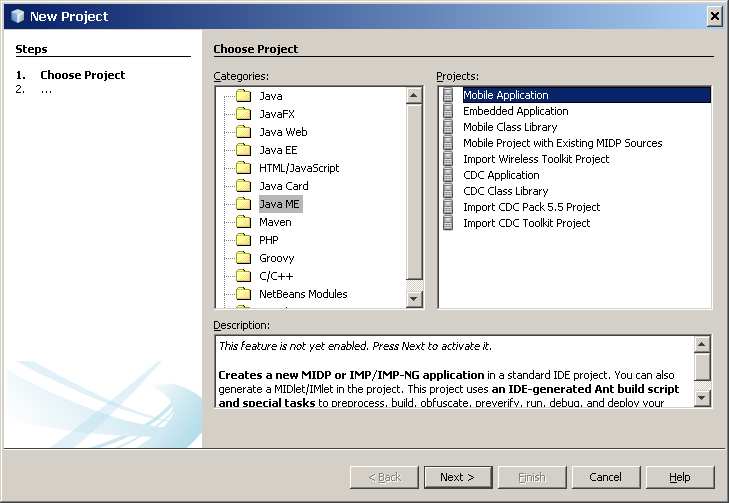Click inside the Description text area
Screen dimensions: 729x503
[x=454, y=372]
